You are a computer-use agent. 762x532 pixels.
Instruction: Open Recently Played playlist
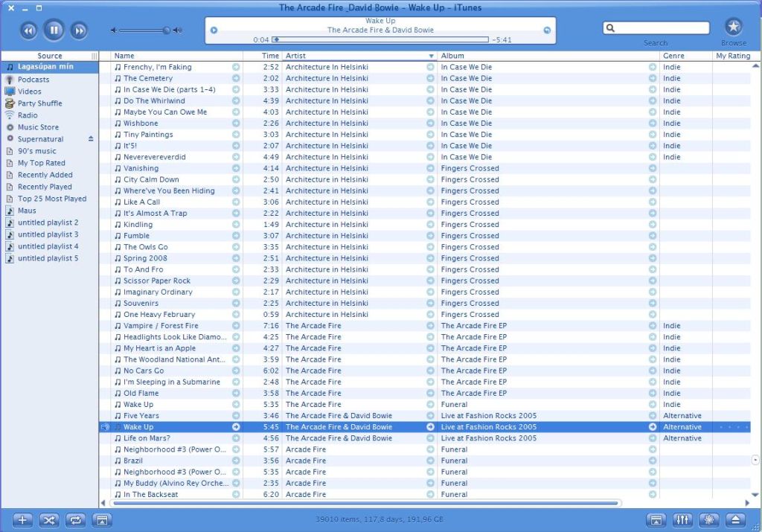[x=50, y=187]
